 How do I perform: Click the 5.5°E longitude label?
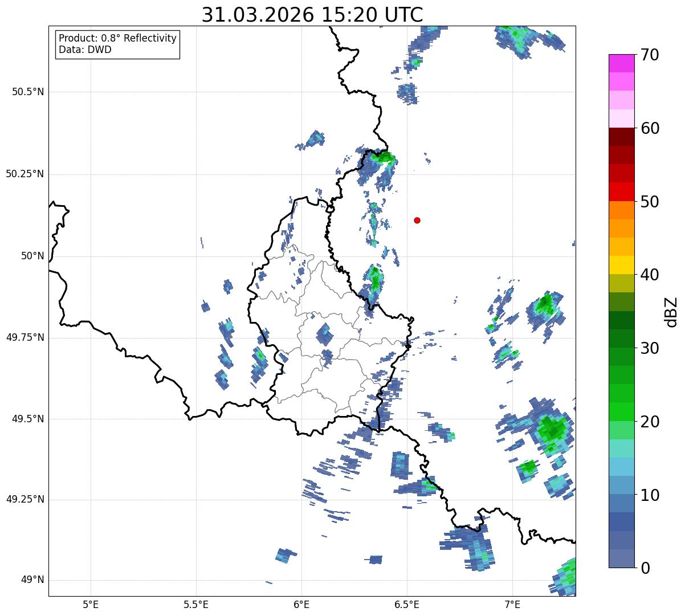pyautogui.click(x=196, y=604)
